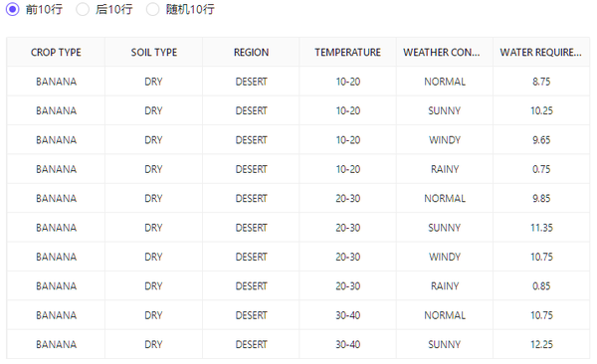Select the cell with value 11.35
Image resolution: width=597 pixels, height=364 pixels.
541,228
